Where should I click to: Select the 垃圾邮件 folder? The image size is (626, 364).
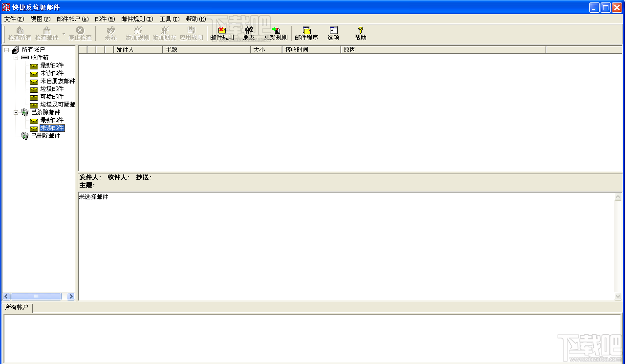[52, 89]
